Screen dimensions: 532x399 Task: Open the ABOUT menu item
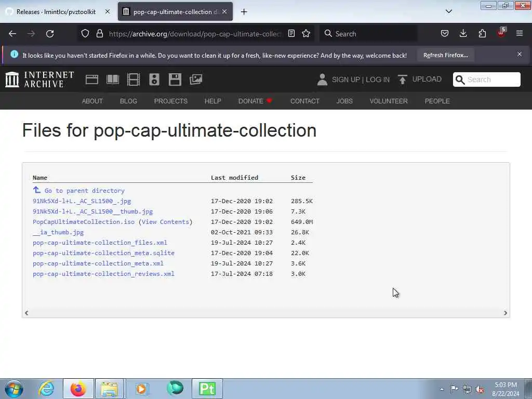[92, 101]
